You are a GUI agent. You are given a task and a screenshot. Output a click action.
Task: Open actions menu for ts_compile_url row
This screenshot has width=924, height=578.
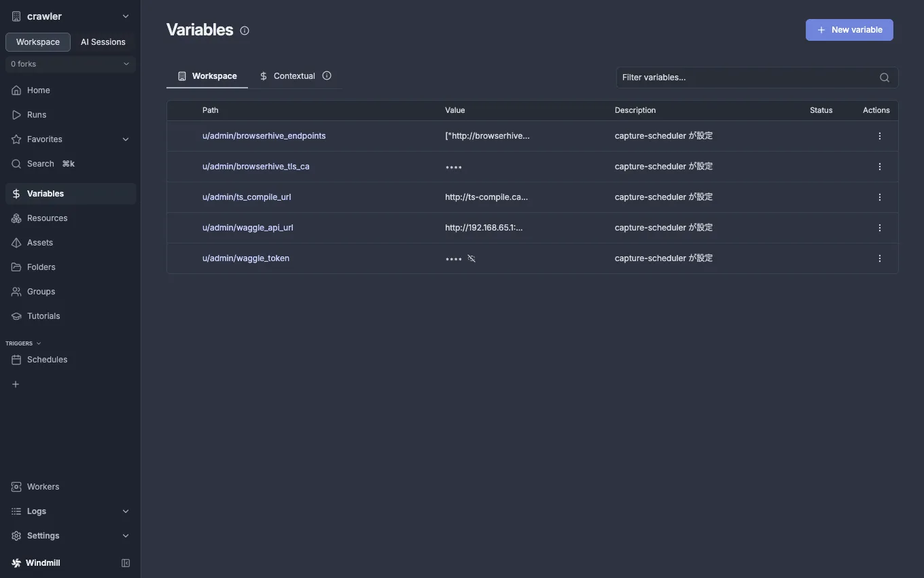coord(880,197)
